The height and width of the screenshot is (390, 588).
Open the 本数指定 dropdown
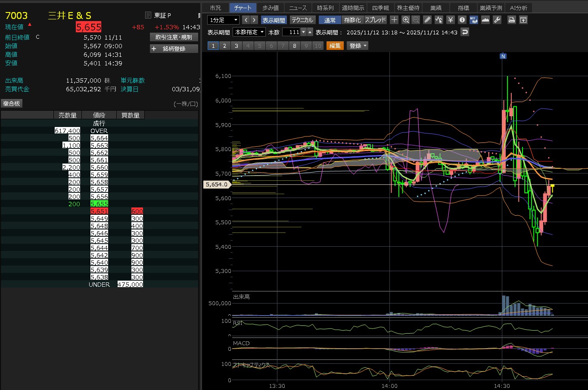(x=249, y=32)
